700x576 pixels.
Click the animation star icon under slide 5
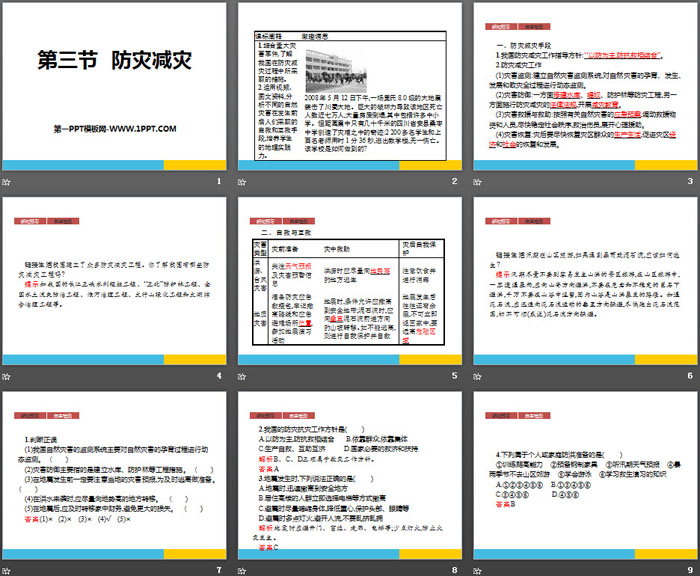pyautogui.click(x=242, y=376)
